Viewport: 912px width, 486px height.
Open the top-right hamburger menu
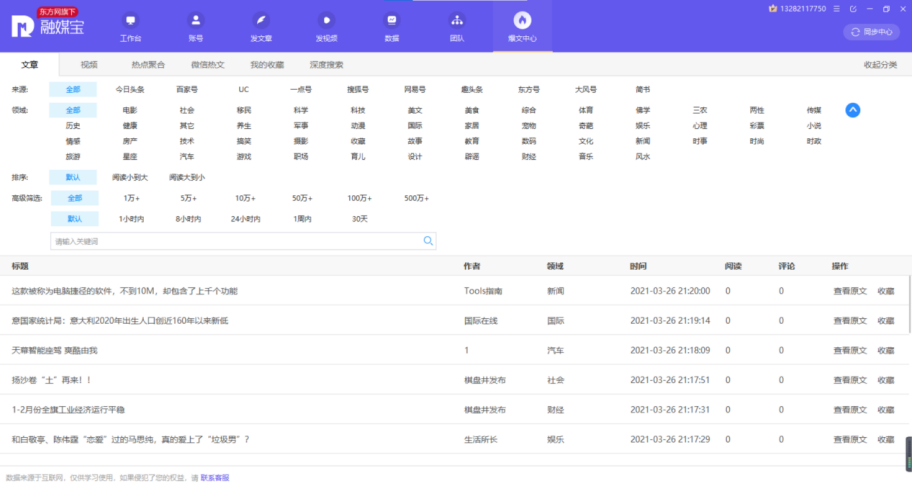click(838, 9)
